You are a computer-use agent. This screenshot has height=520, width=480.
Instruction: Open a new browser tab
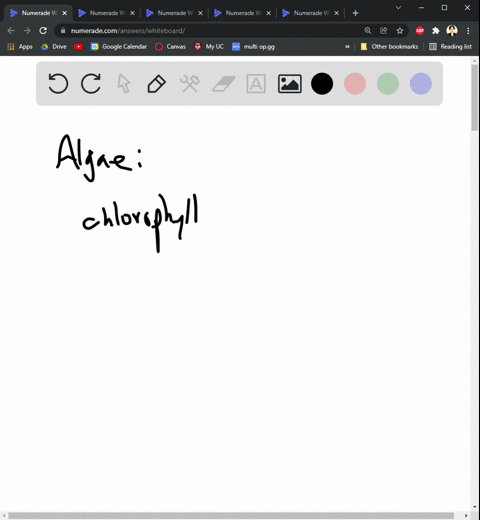[x=355, y=13]
